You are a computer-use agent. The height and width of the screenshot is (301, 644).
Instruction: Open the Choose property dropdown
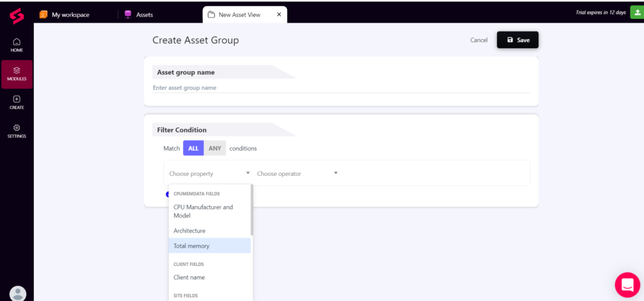coord(210,173)
